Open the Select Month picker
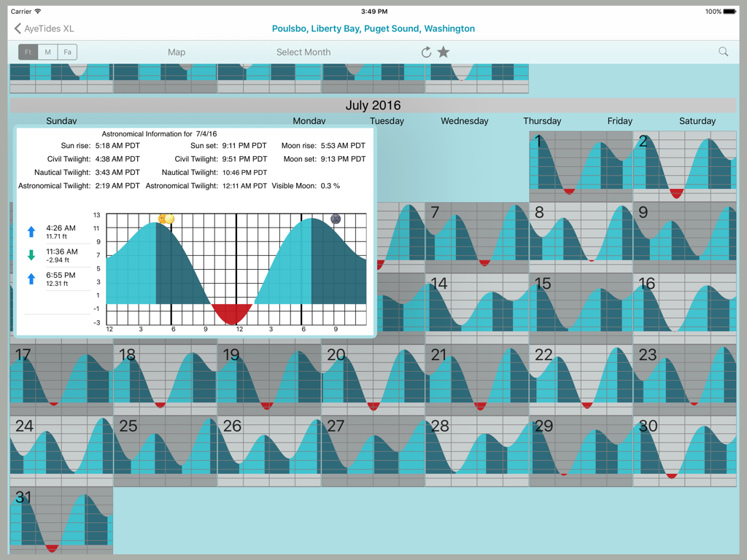 point(303,52)
